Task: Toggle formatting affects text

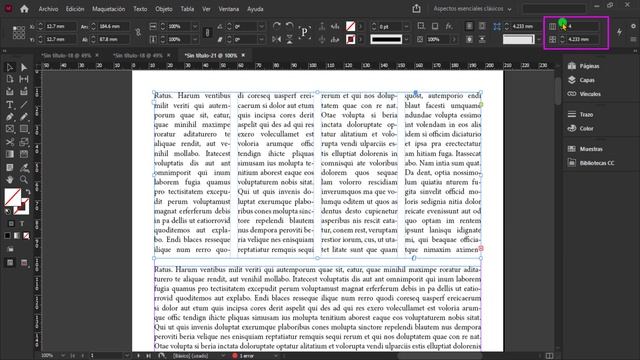Action: click(22, 224)
